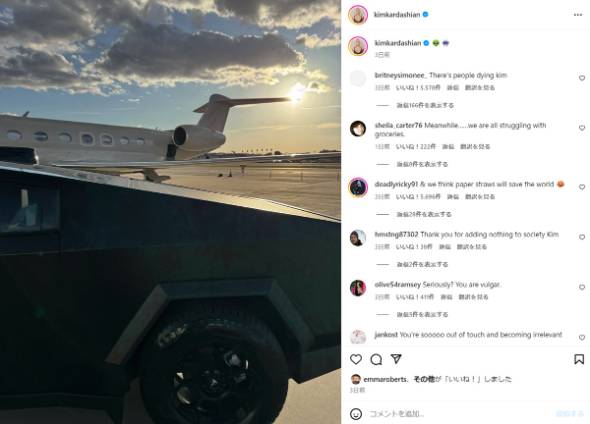
Task: Expand replies under deadlyricky91's comment
Action: 424,214
